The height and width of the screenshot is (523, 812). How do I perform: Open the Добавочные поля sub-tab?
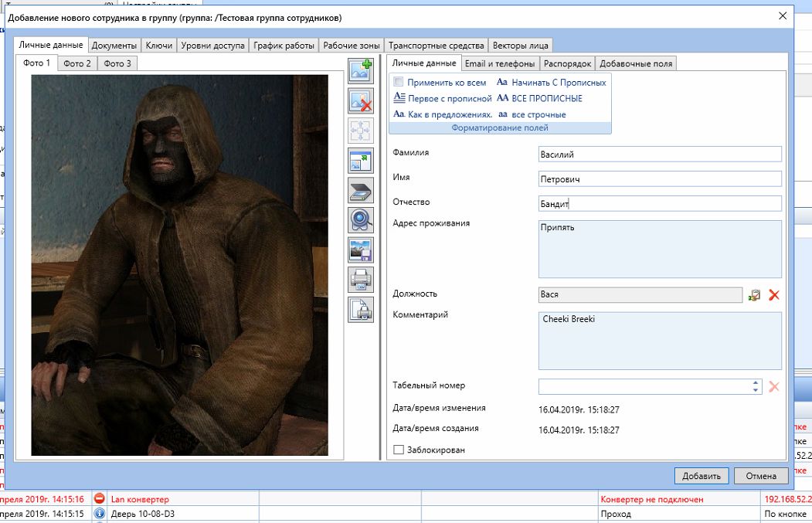(x=636, y=63)
